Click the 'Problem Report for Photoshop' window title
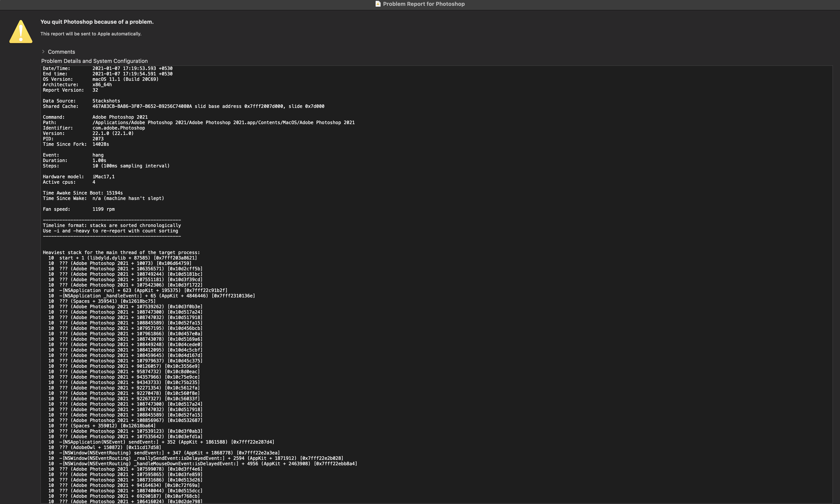This screenshot has height=504, width=840. pyautogui.click(x=424, y=4)
